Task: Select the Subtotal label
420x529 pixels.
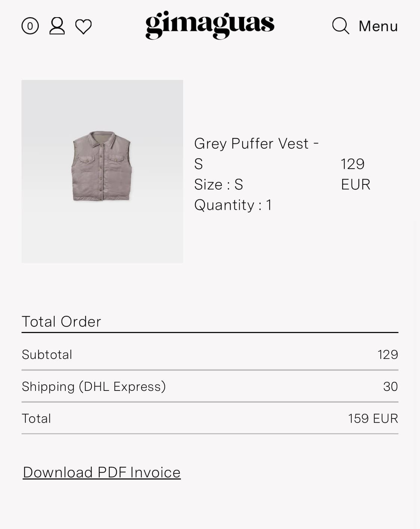Action: (47, 354)
